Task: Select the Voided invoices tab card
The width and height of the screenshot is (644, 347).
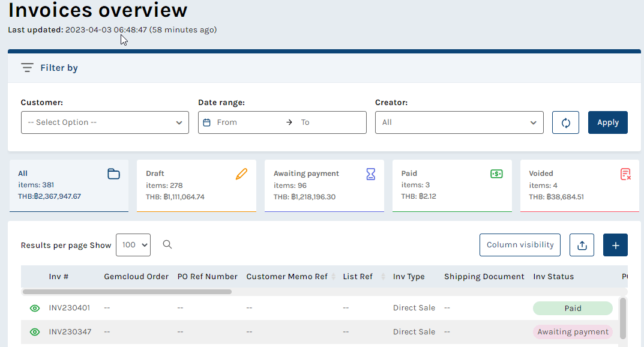Action: (x=580, y=186)
